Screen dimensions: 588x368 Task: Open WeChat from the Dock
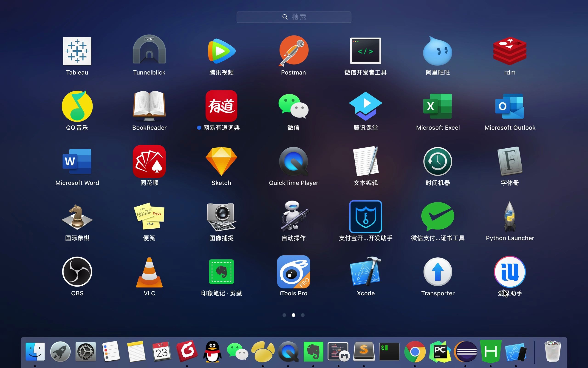pos(237,351)
